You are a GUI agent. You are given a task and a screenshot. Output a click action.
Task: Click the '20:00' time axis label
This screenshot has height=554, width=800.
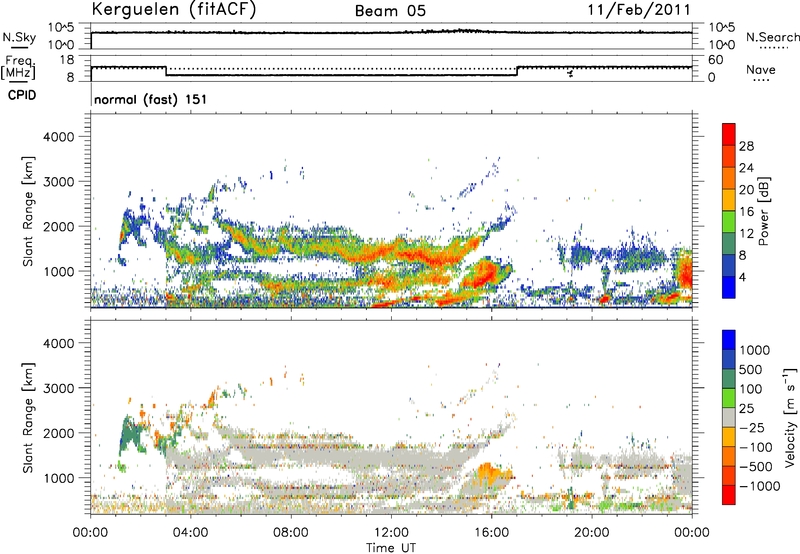[x=591, y=533]
